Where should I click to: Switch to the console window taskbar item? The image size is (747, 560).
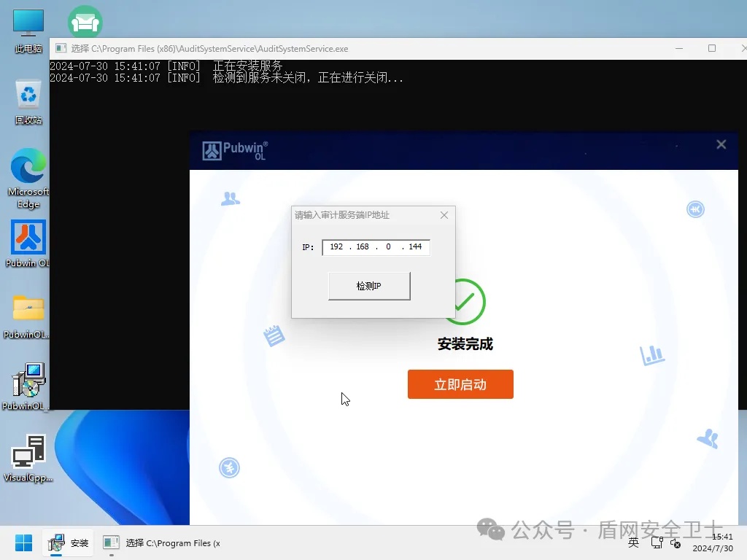[x=162, y=542]
